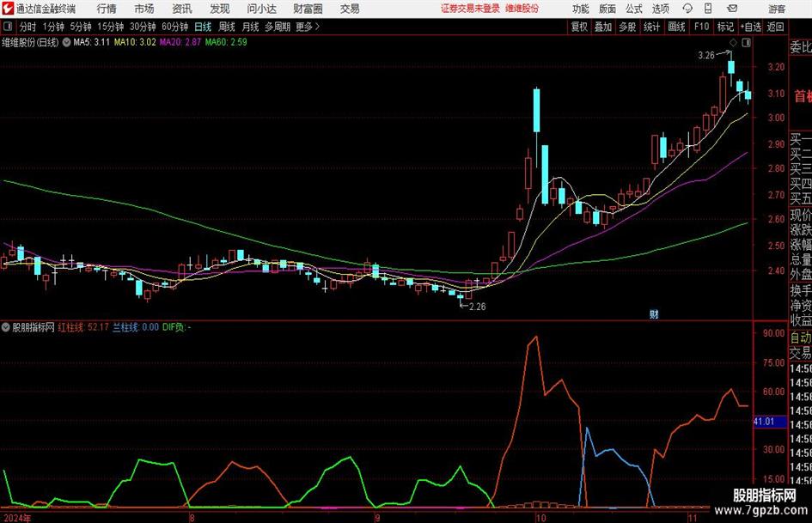
Task: Switch to 5分钟 period
Action: (81, 27)
